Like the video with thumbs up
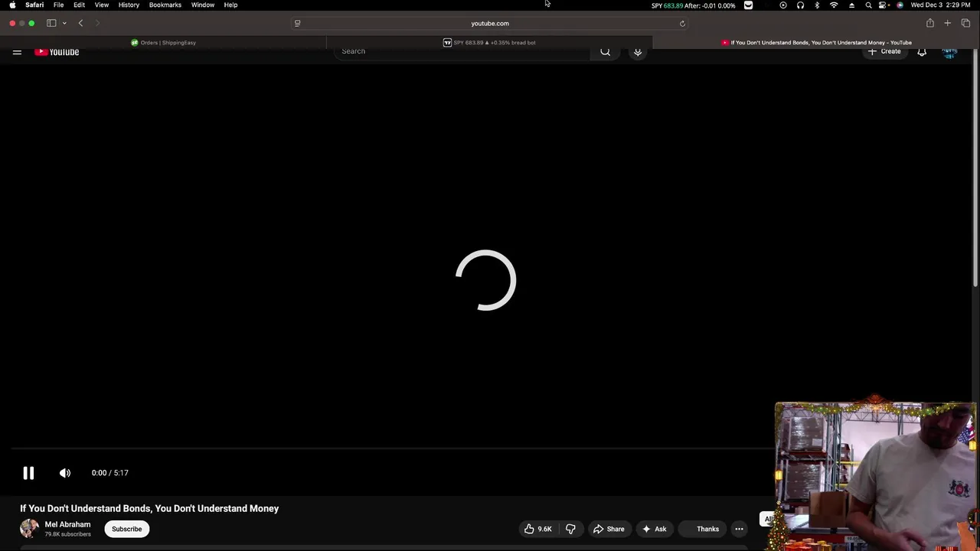The height and width of the screenshot is (551, 980). click(537, 529)
